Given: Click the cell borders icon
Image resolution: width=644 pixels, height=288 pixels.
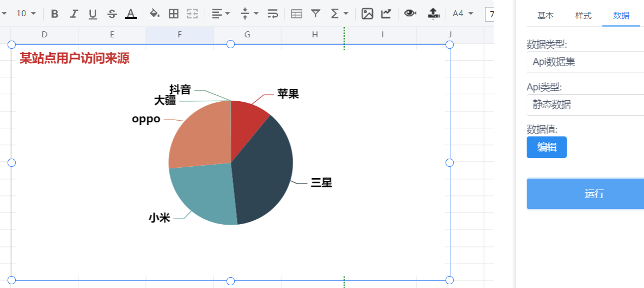Looking at the screenshot, I should 174,14.
